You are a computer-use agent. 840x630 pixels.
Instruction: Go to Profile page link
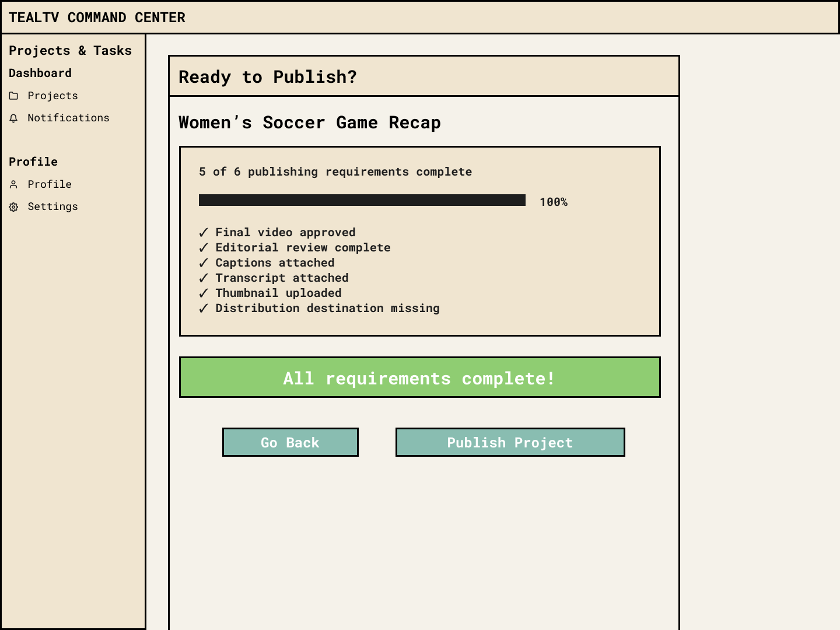tap(50, 184)
